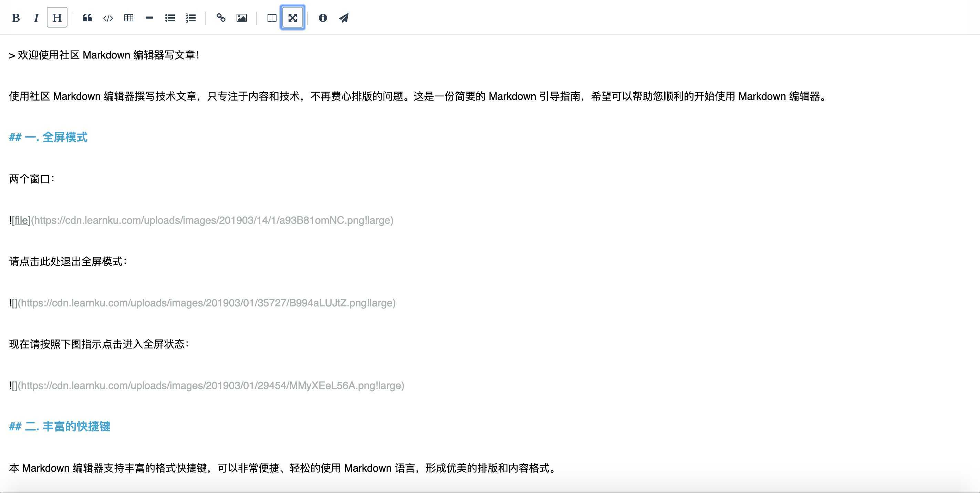Click the image URL ending a93B81omNC.png!large
The width and height of the screenshot is (980, 493).
(x=212, y=220)
